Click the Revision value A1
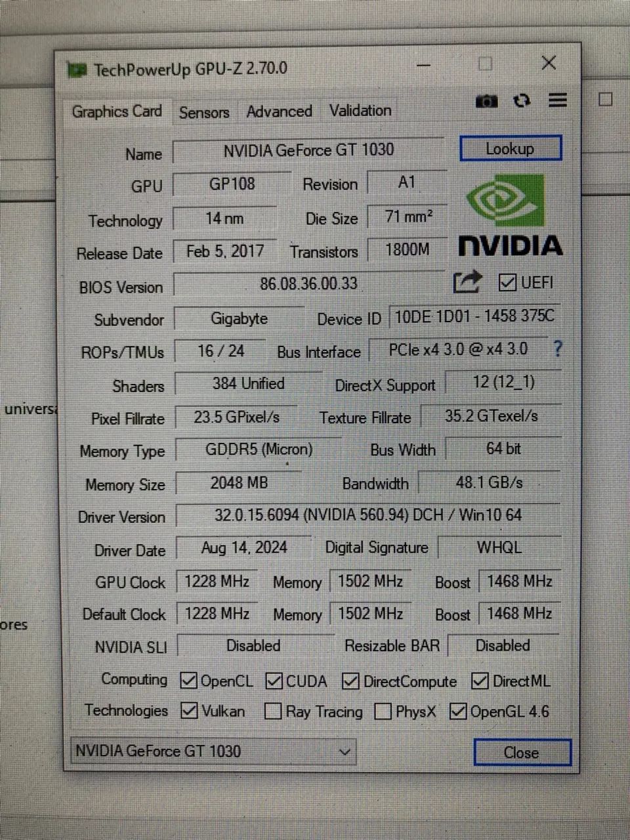The width and height of the screenshot is (630, 840). (407, 182)
